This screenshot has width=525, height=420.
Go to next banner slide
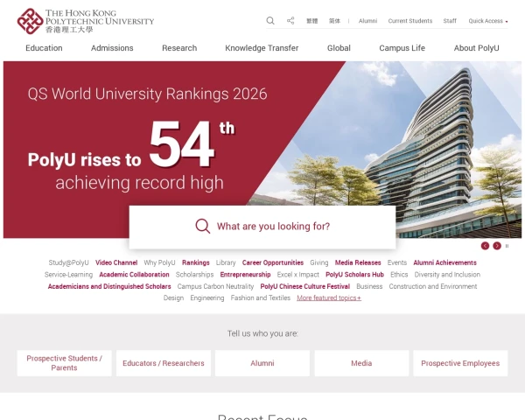497,246
